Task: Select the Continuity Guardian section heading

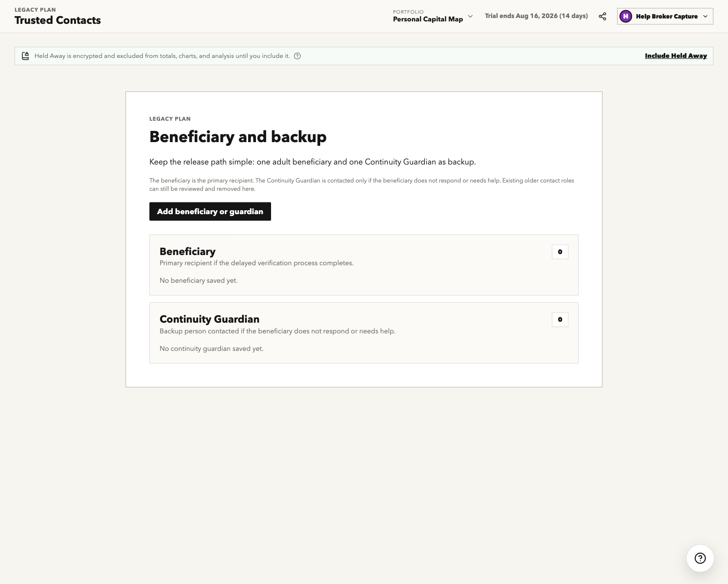Action: coord(209,319)
